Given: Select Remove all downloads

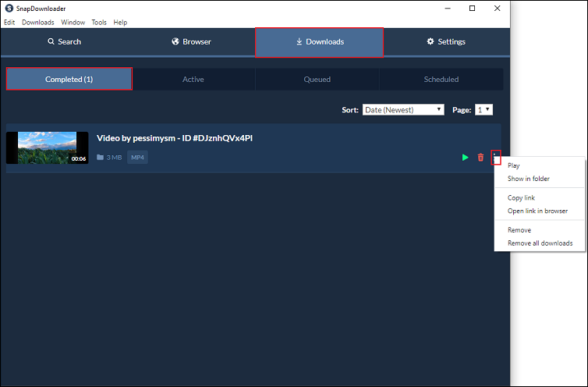Looking at the screenshot, I should [x=540, y=243].
